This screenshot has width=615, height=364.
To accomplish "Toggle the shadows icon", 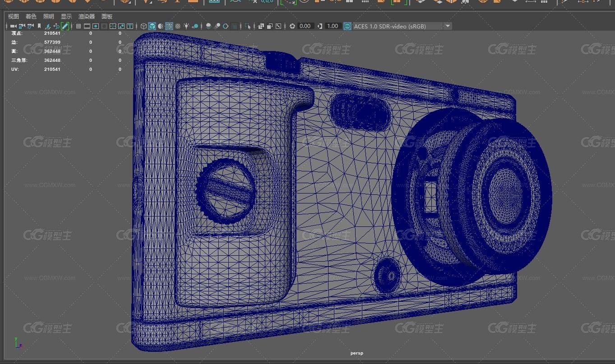I will [x=196, y=26].
